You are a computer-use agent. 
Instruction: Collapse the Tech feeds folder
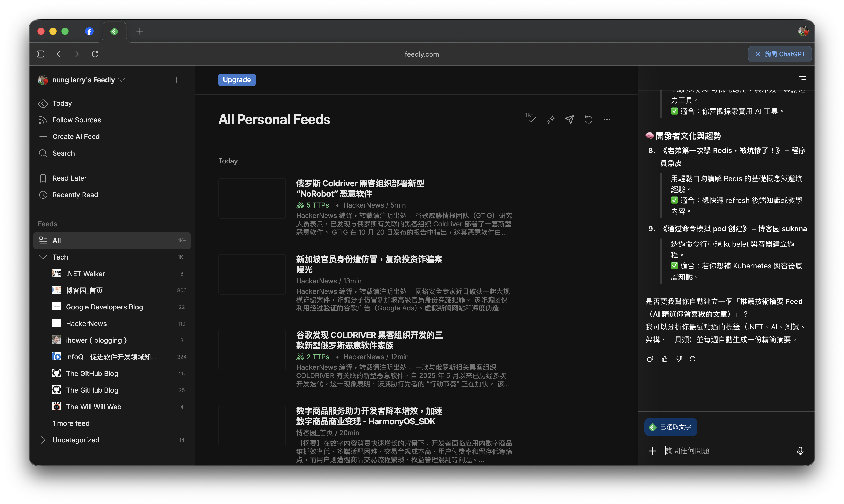click(x=43, y=257)
